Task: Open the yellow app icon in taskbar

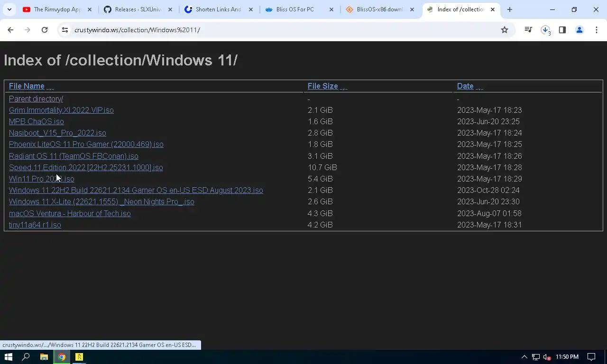Action: (x=79, y=357)
